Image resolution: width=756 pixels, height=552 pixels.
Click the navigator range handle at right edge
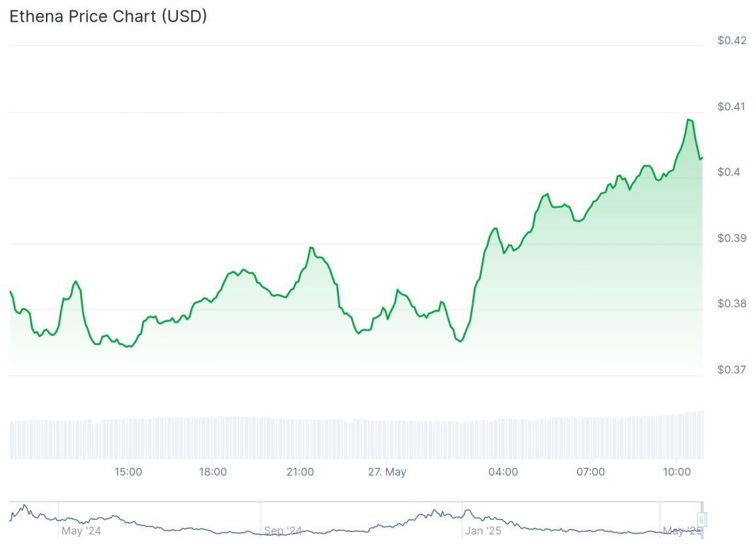[701, 520]
